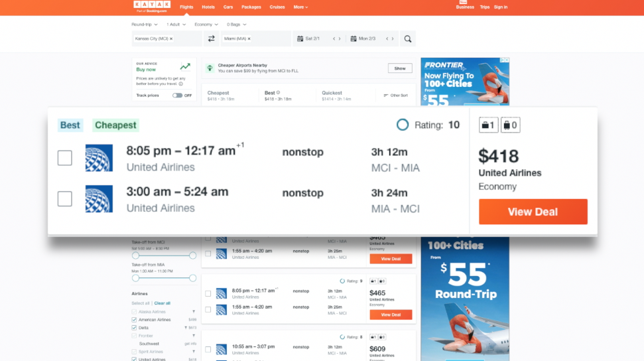Screen dimensions: 644x361
Task: Toggle Track prices switch
Action: point(178,96)
